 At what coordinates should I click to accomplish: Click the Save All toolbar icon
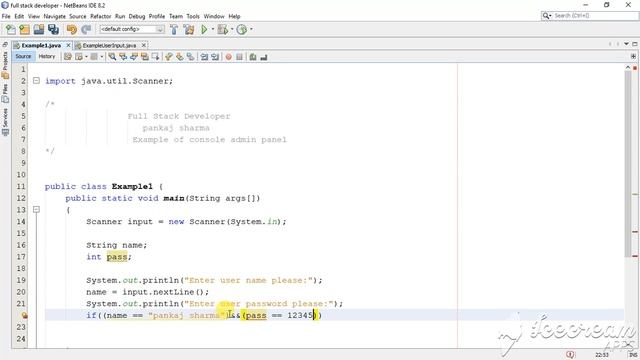click(53, 29)
